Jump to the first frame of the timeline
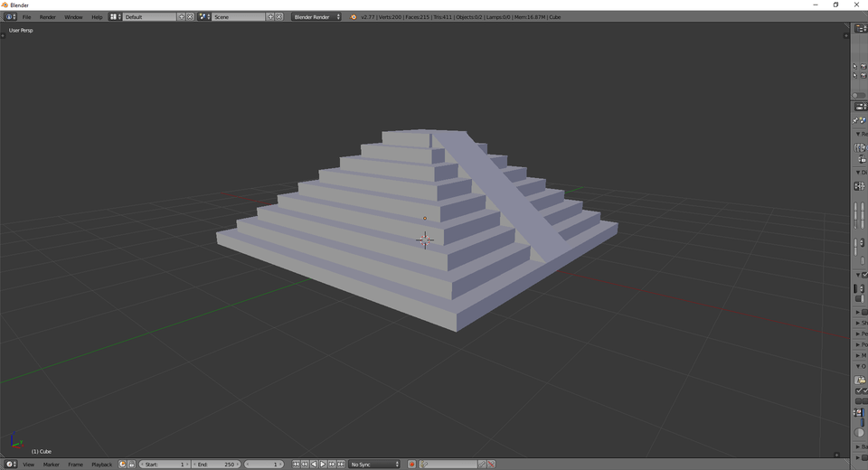The image size is (868, 470). (297, 465)
